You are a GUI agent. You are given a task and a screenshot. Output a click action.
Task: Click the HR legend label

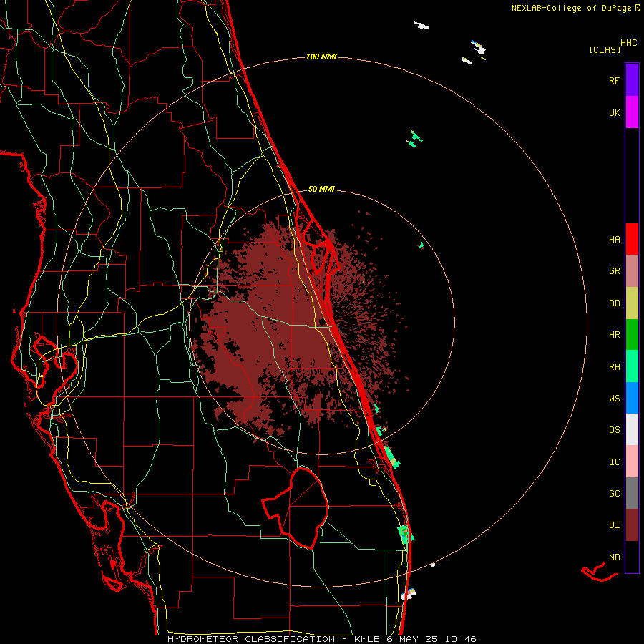click(x=614, y=335)
